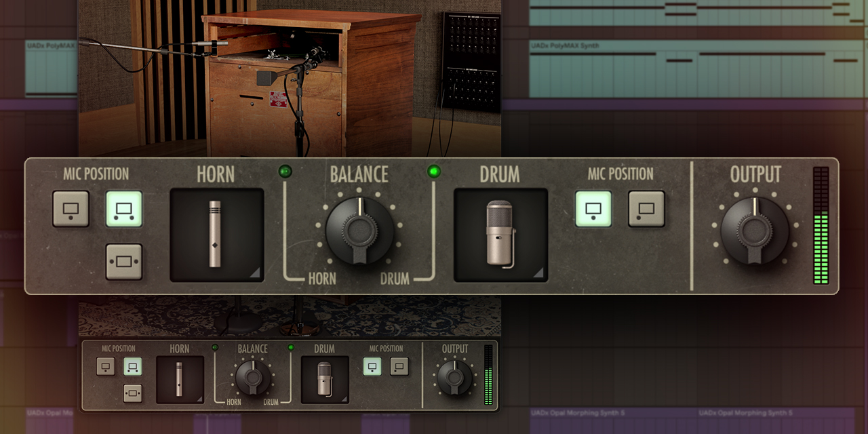Toggle the Horn LED in small plugin panel
The height and width of the screenshot is (434, 868).
[215, 348]
